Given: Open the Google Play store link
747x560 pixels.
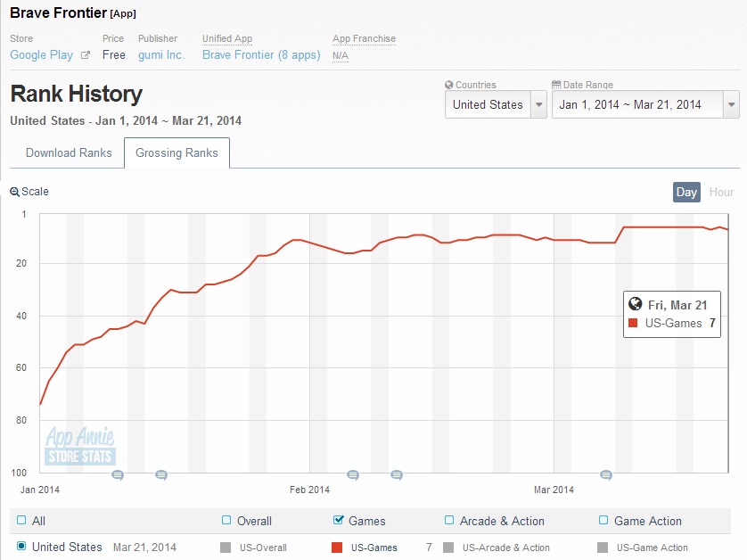Looking at the screenshot, I should click(41, 55).
